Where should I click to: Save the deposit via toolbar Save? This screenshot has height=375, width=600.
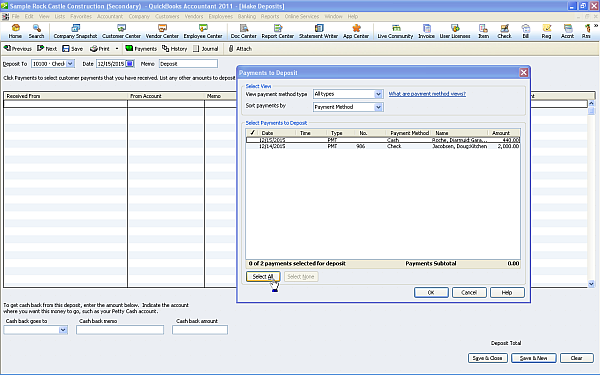point(72,49)
